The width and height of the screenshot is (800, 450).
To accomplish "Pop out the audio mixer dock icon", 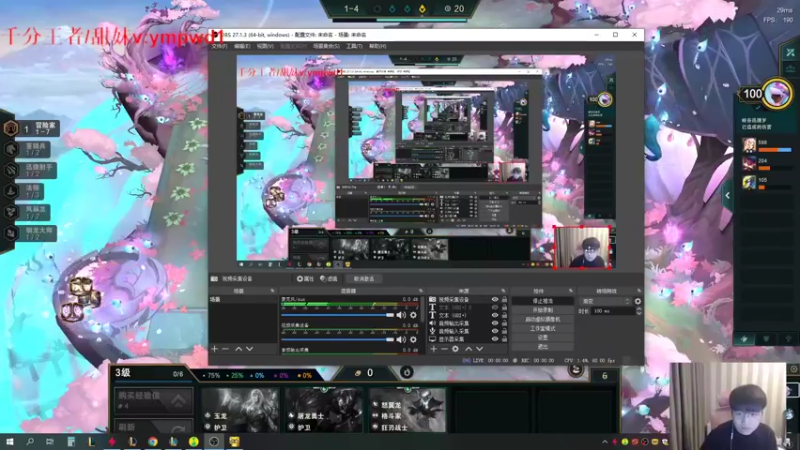I will tap(421, 291).
